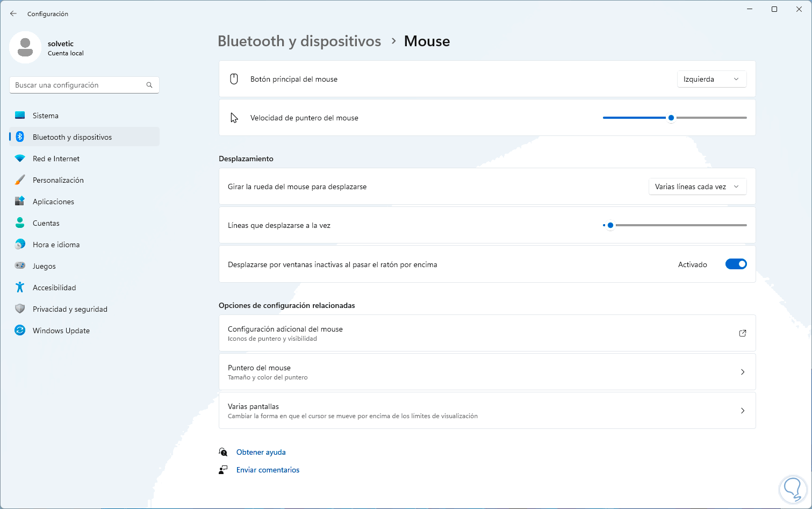Click the Privacidad y seguridad shield icon
Screen dimensions: 812x509
[20, 309]
